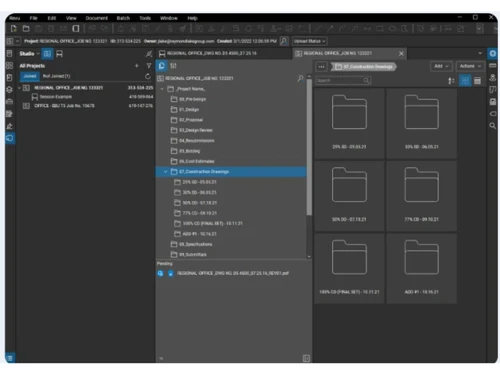Collapse the _Project Name_ root folder
Screen dimensions: 500x375
[162, 89]
